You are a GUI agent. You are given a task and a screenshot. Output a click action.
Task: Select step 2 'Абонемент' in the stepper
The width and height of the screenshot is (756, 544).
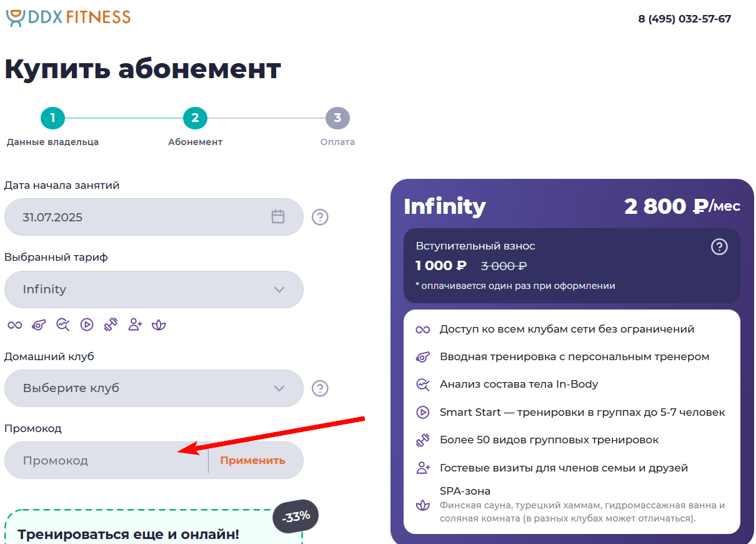click(195, 118)
